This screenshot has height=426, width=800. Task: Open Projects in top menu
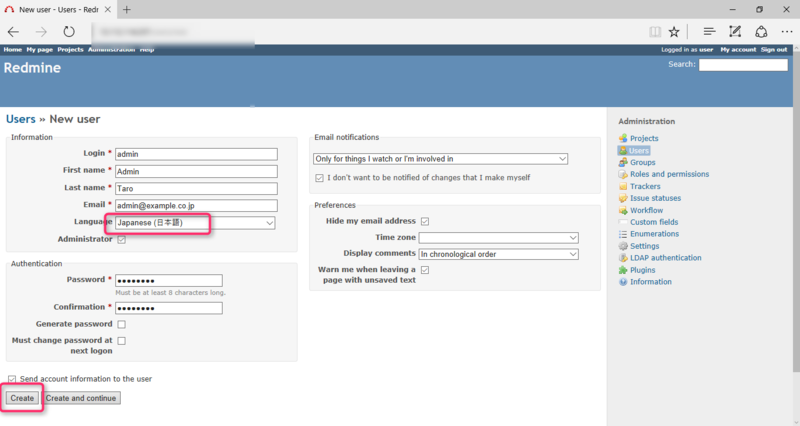(x=70, y=49)
